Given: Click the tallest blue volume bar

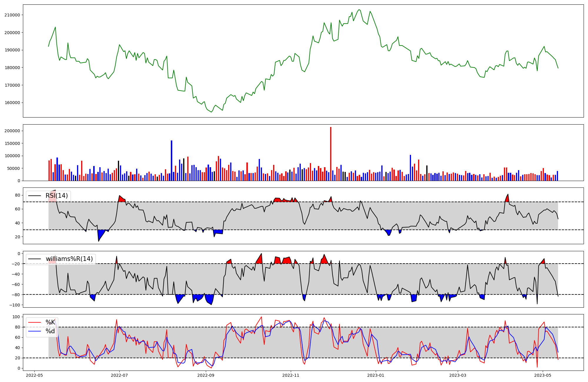Looking at the screenshot, I should click(x=172, y=160).
